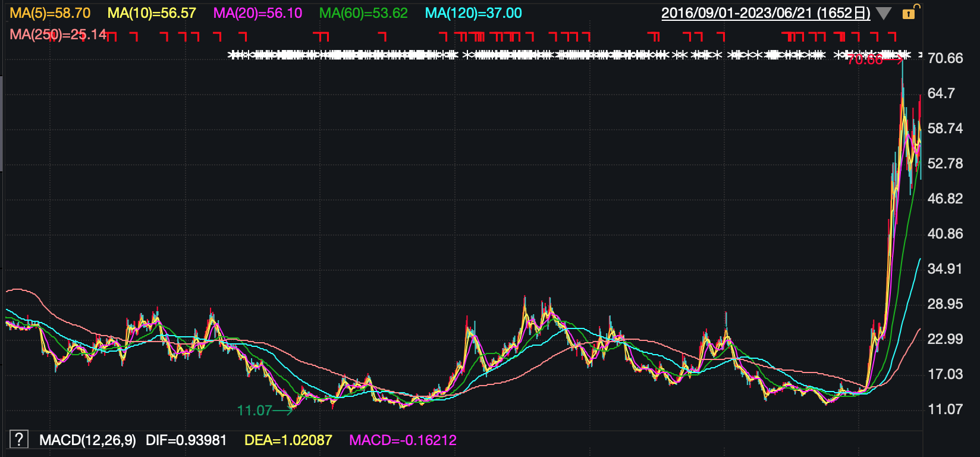Click the 40.86 price axis label
This screenshot has height=457, width=980.
(945, 234)
